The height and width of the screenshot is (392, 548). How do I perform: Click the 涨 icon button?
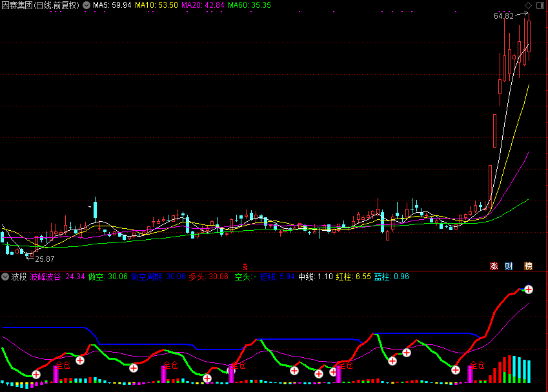[494, 266]
